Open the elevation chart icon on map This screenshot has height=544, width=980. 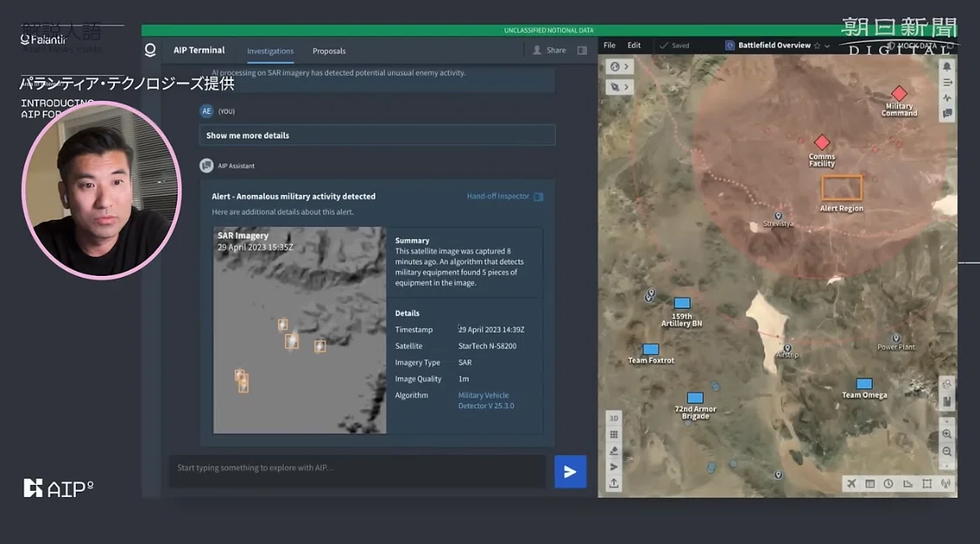908,483
